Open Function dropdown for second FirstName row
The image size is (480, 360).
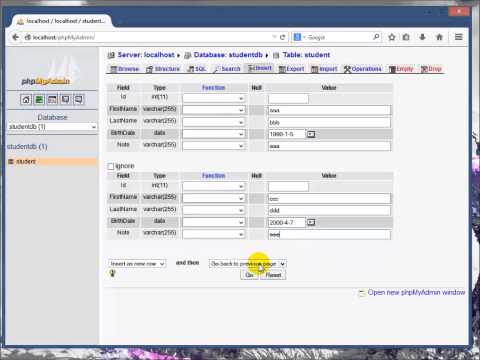(214, 198)
